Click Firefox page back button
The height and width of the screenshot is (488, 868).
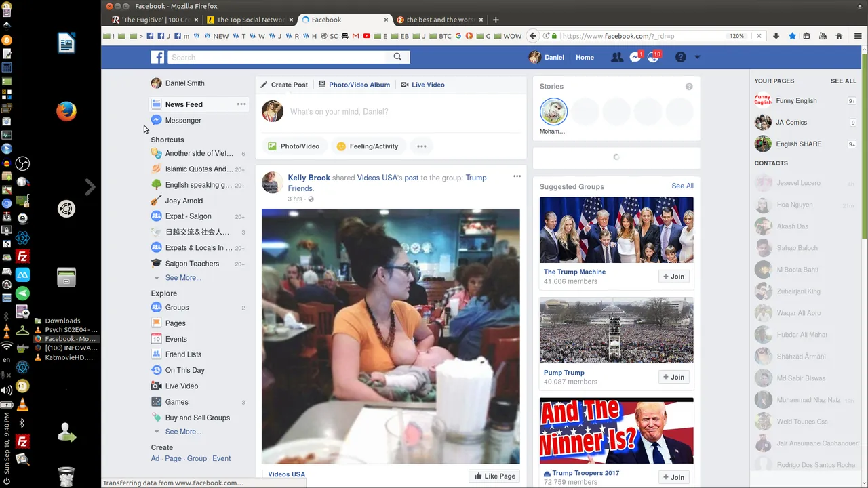533,36
